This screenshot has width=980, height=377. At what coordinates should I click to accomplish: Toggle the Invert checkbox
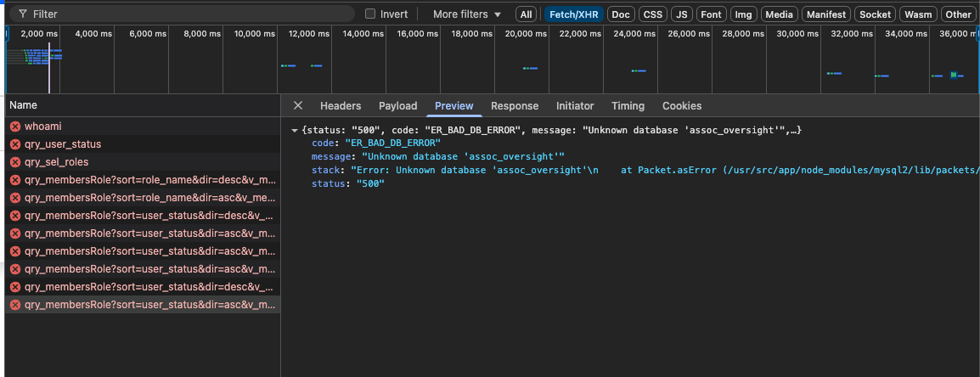[370, 14]
